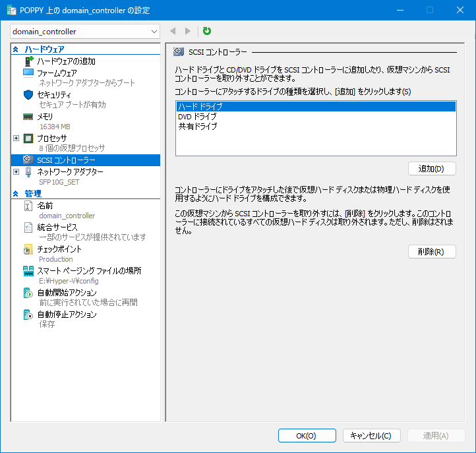Collapse the ハードウェア section chevron
Screen dimensions: 476x453
[x=15, y=49]
